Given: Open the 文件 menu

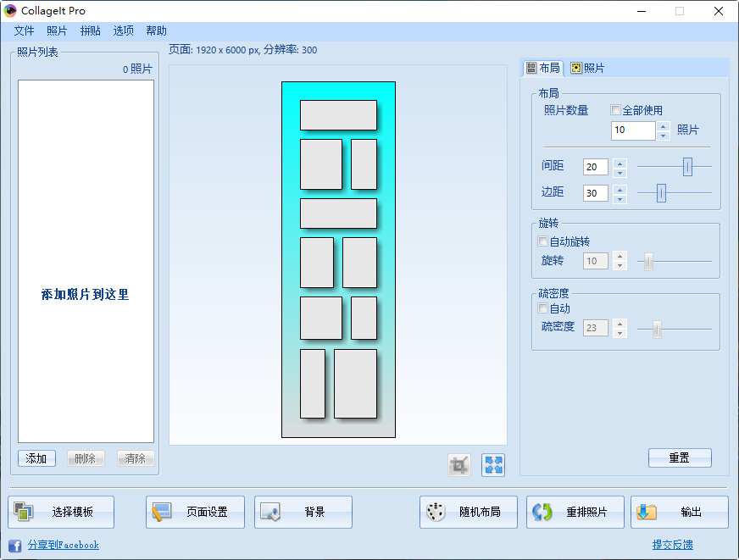Looking at the screenshot, I should (24, 31).
